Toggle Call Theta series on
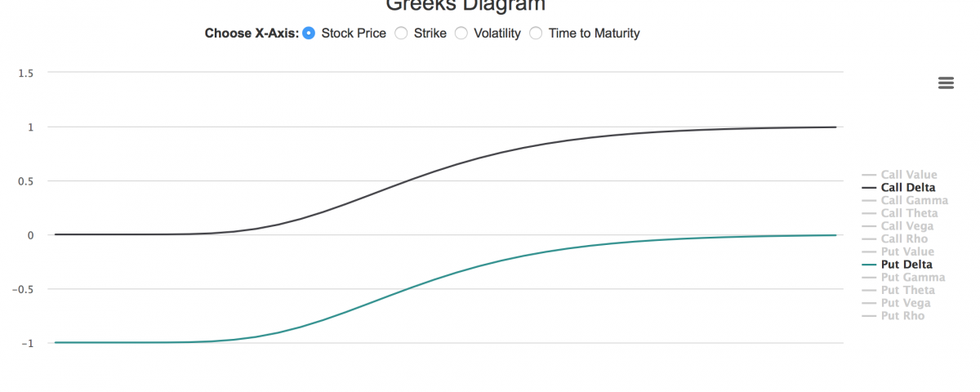980x392 pixels. click(909, 213)
